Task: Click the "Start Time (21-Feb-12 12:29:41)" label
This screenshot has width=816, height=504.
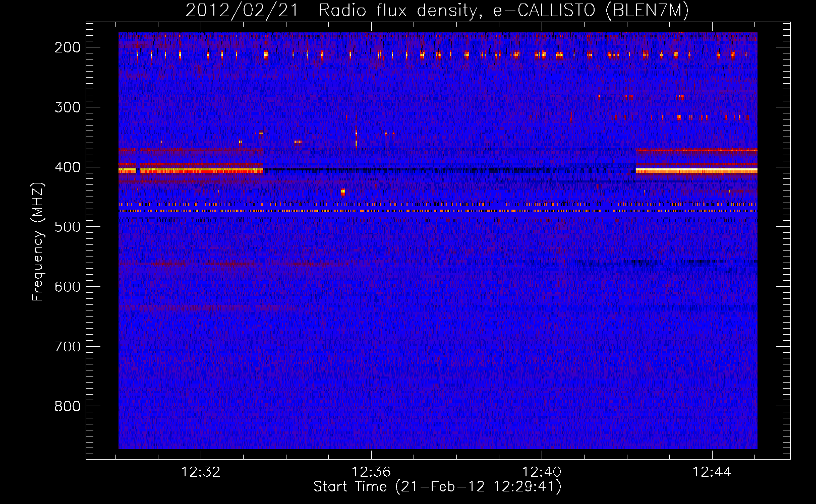Action: pyautogui.click(x=437, y=487)
